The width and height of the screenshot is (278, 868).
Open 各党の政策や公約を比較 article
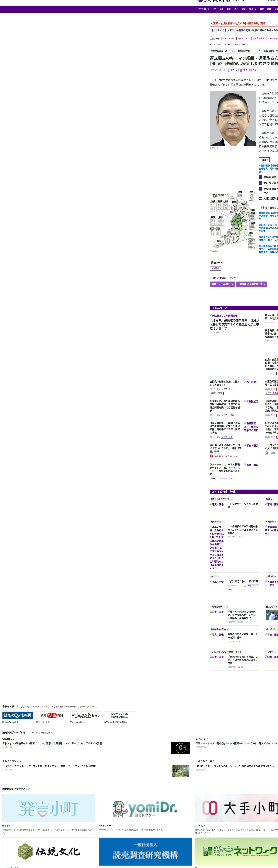(243, 636)
